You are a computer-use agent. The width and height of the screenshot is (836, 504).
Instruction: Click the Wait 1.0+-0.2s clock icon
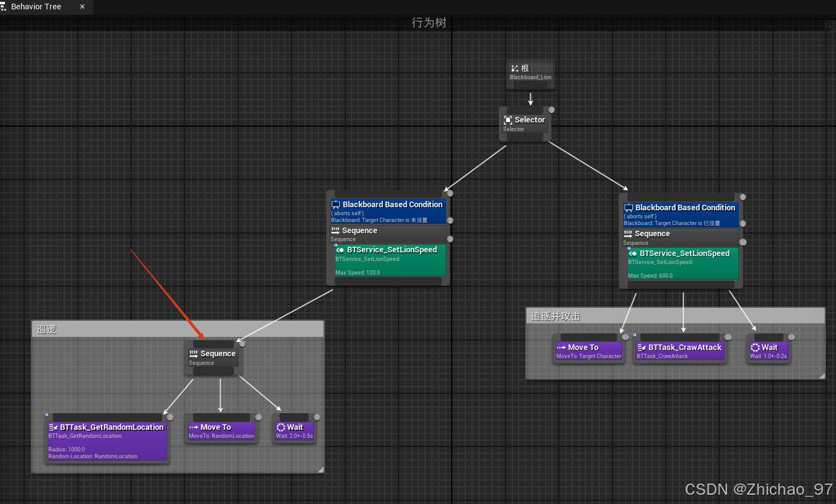pyautogui.click(x=755, y=348)
